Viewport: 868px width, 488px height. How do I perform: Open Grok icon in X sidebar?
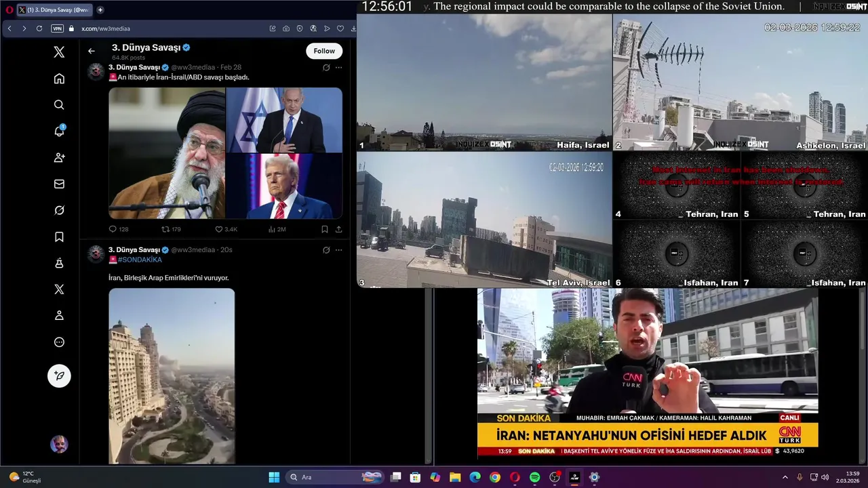pos(59,210)
